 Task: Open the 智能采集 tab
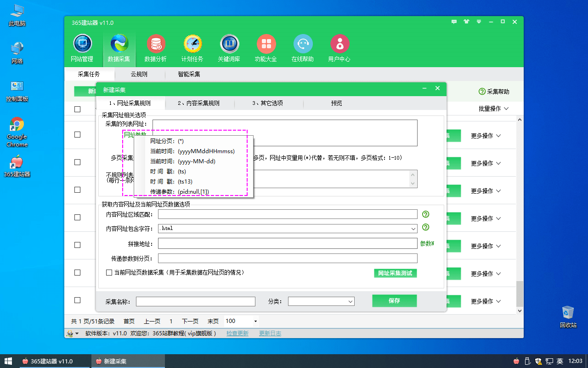[189, 74]
